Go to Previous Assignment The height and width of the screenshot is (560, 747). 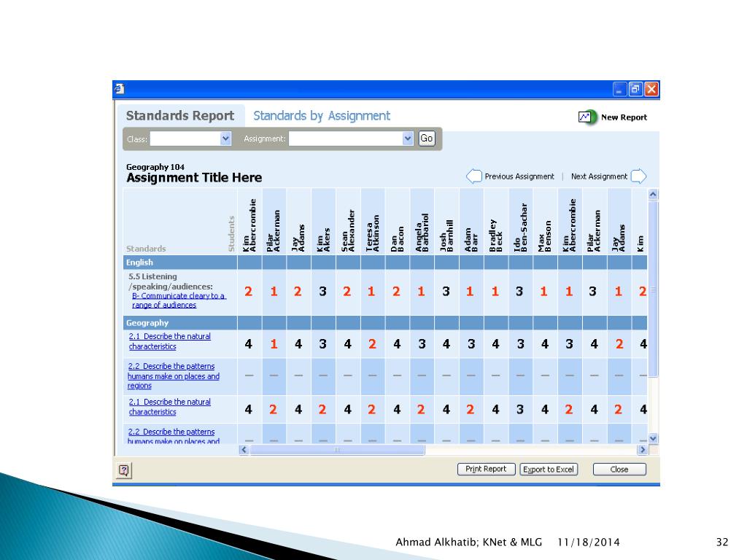pyautogui.click(x=519, y=176)
